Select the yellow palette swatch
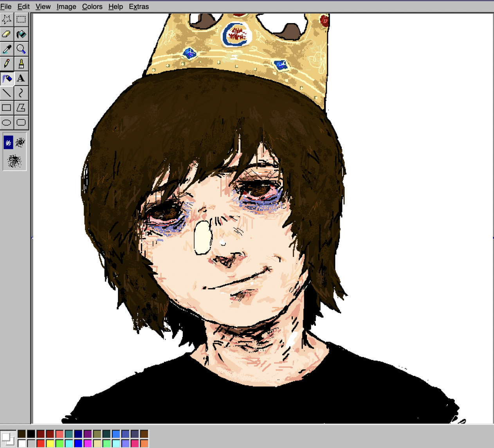Screen dimensions: 494x448 coord(50,443)
